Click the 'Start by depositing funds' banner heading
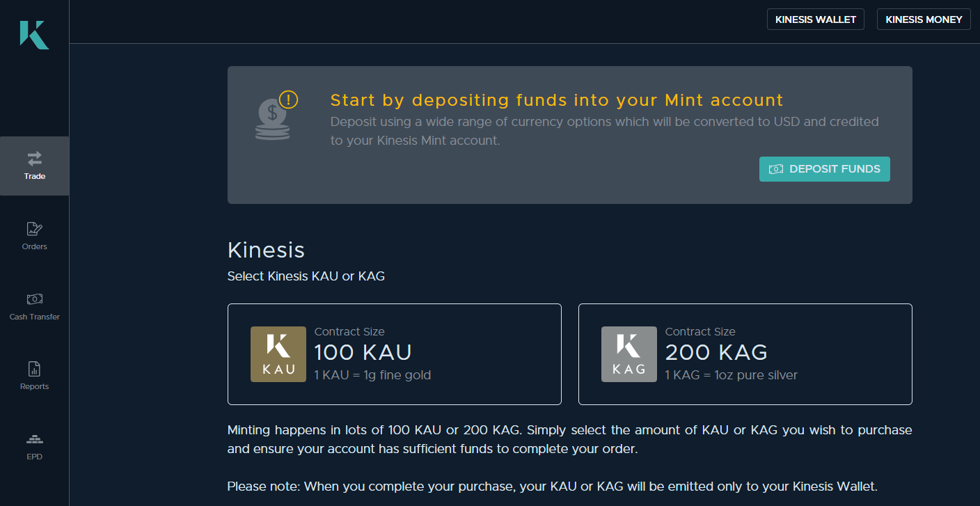 tap(557, 100)
